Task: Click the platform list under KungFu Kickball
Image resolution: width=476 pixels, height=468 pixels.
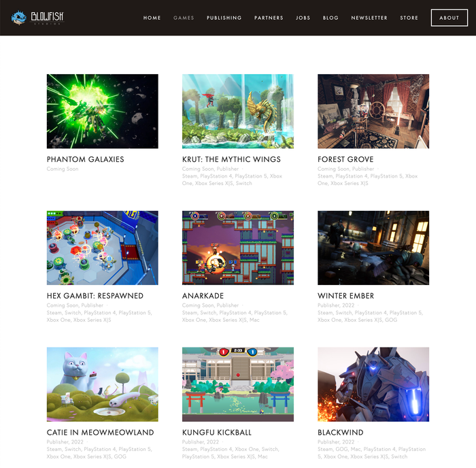Action: tap(231, 453)
